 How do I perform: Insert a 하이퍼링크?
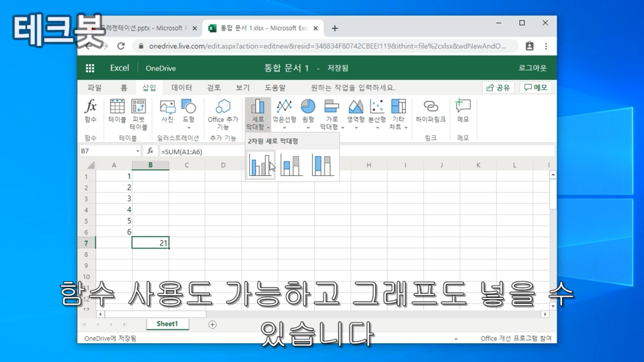pos(431,111)
